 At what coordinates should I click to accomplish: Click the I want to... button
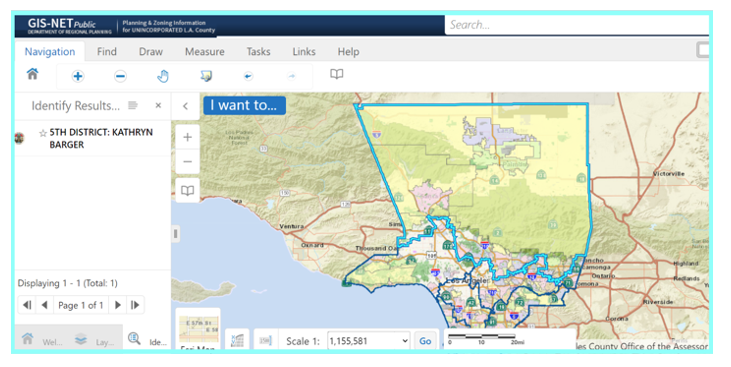[244, 105]
